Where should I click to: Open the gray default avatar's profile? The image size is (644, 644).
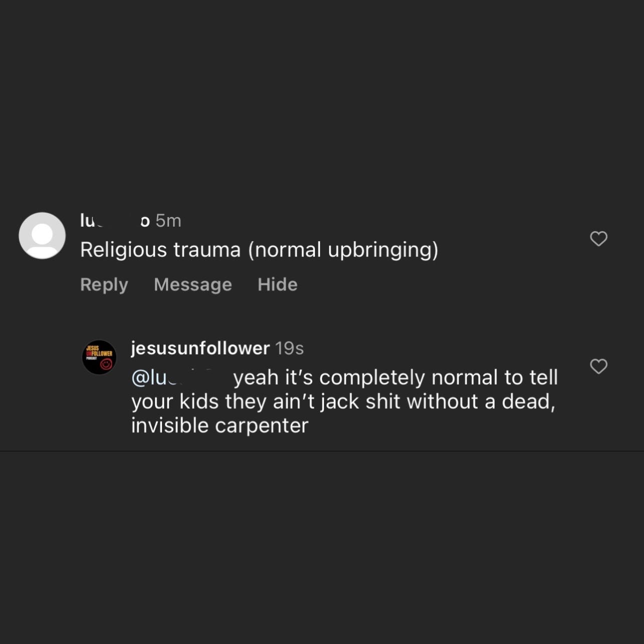point(42,236)
